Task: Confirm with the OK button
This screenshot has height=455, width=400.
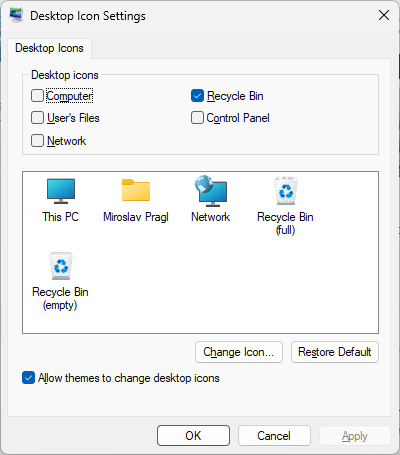Action: 193,436
